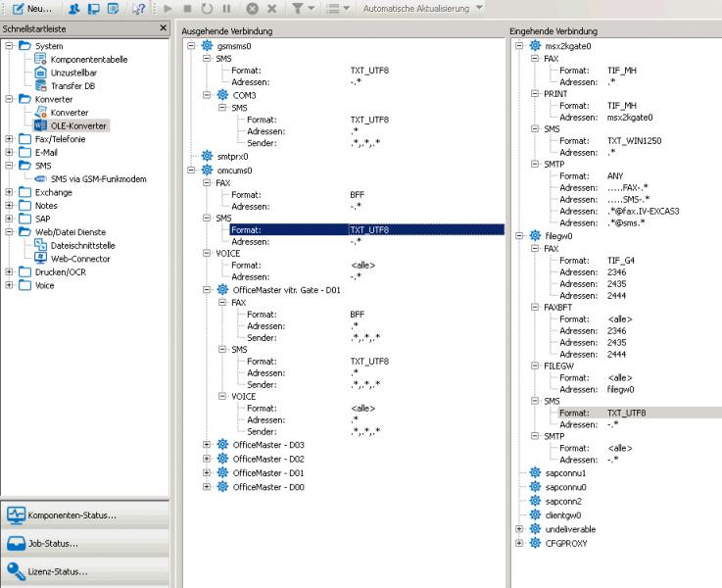Collapse the gsmsms0 tree node
The height and width of the screenshot is (588, 722).
click(x=190, y=46)
